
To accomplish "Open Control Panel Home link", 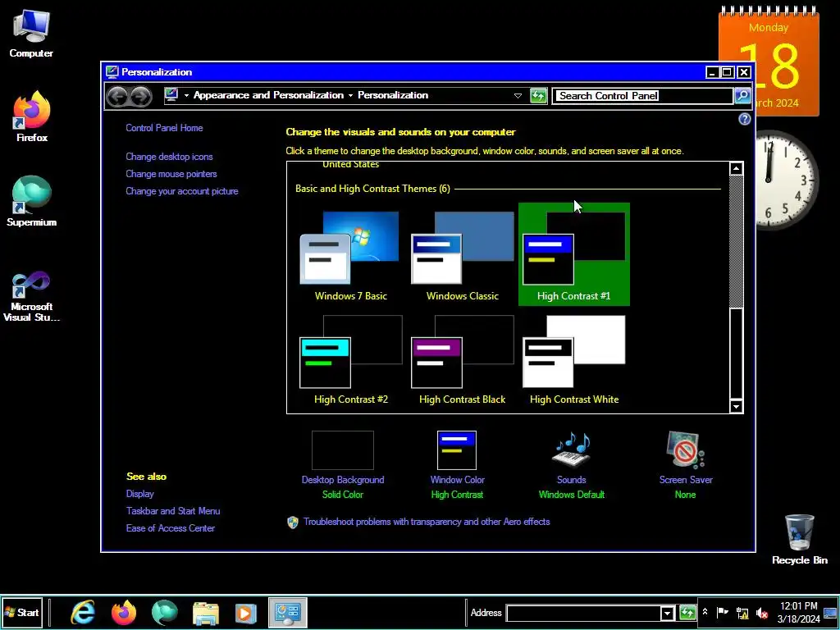I will (x=164, y=128).
